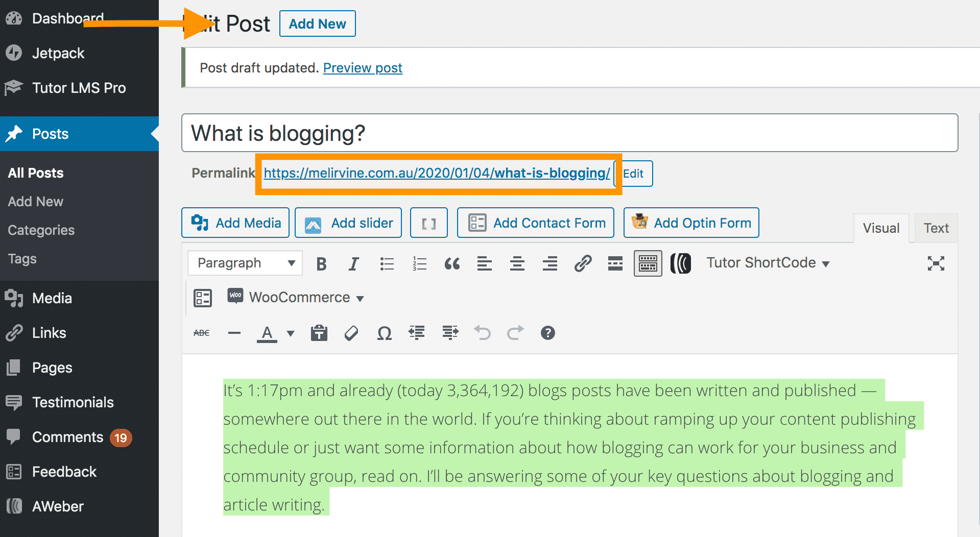Open the Preview post link
980x537 pixels.
(x=363, y=68)
